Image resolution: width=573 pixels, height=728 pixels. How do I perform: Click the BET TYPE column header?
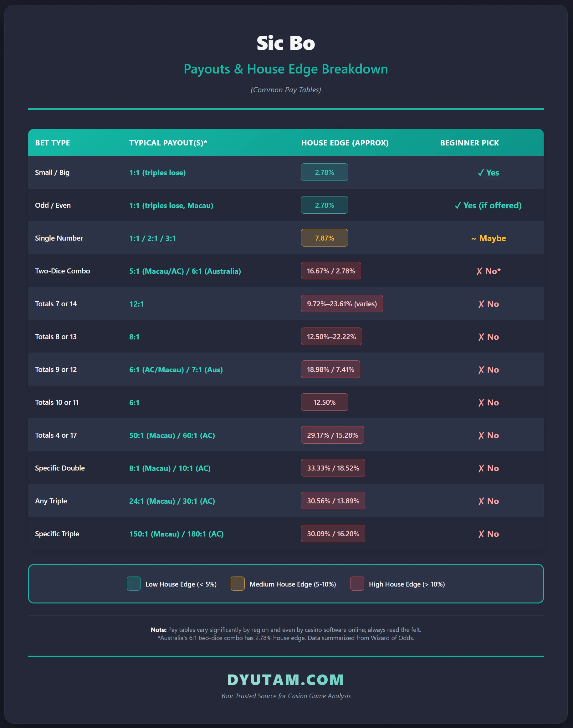click(x=53, y=143)
